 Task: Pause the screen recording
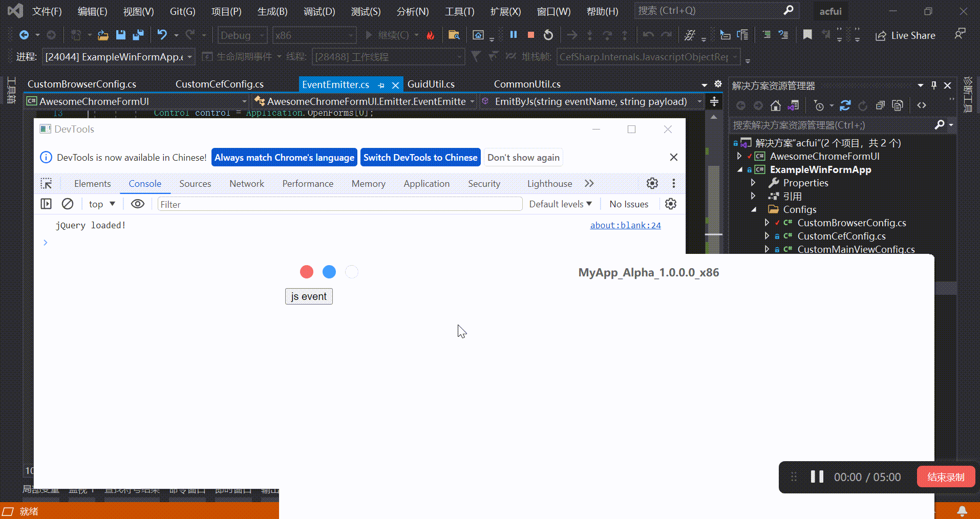[x=817, y=477]
